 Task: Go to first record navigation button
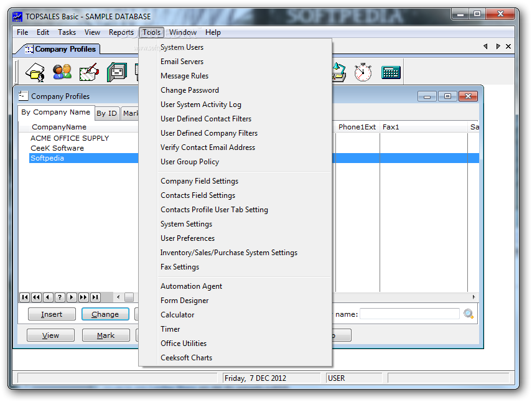pyautogui.click(x=24, y=297)
